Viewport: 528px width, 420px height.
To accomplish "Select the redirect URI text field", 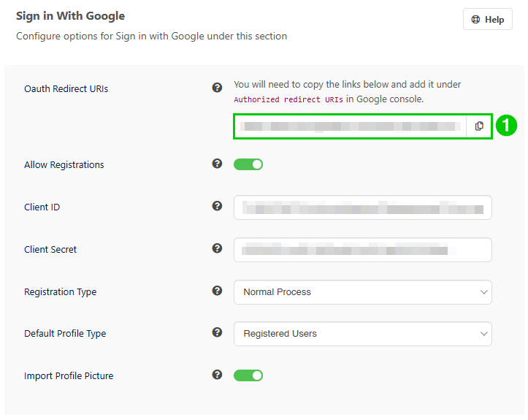I will pyautogui.click(x=351, y=126).
